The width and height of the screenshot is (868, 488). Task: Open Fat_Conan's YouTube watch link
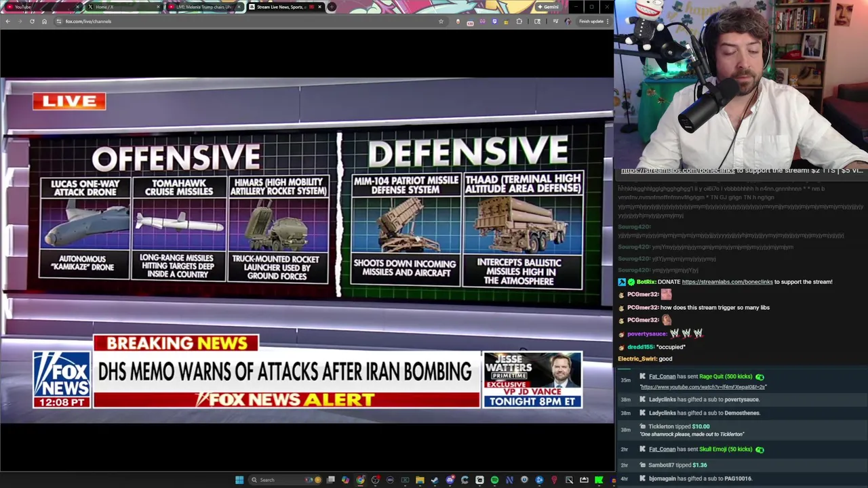703,387
